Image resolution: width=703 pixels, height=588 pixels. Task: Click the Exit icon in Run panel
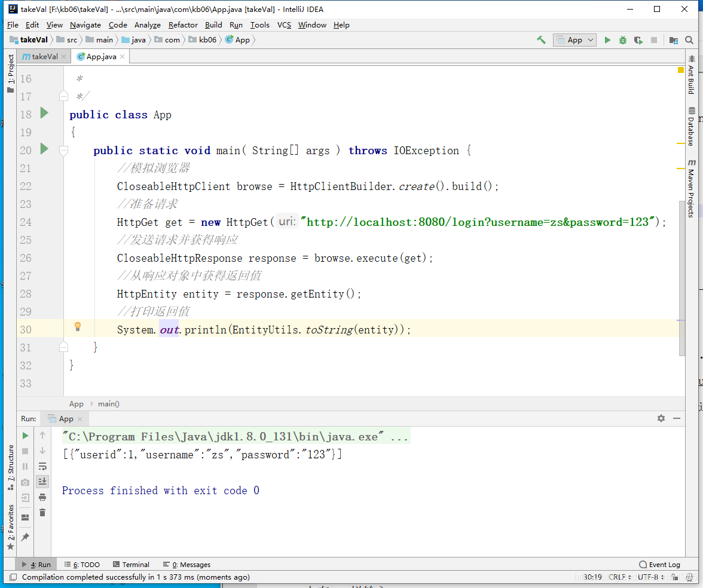pyautogui.click(x=25, y=497)
